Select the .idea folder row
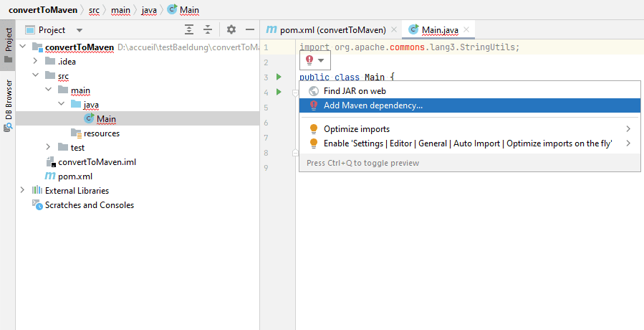This screenshot has height=330, width=644. (138, 62)
